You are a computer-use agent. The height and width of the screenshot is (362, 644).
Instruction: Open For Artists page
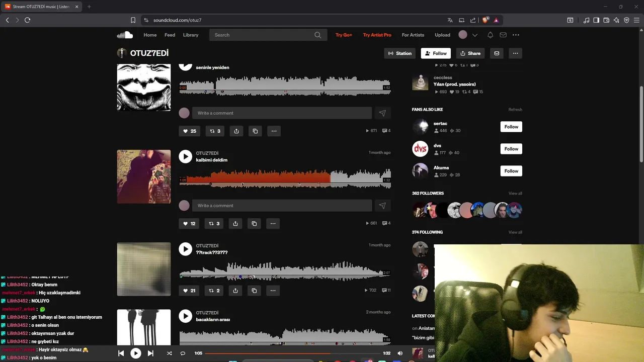(413, 35)
